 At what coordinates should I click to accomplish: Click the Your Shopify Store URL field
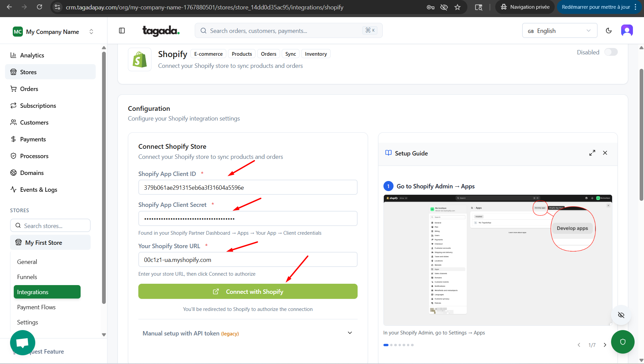click(x=247, y=260)
